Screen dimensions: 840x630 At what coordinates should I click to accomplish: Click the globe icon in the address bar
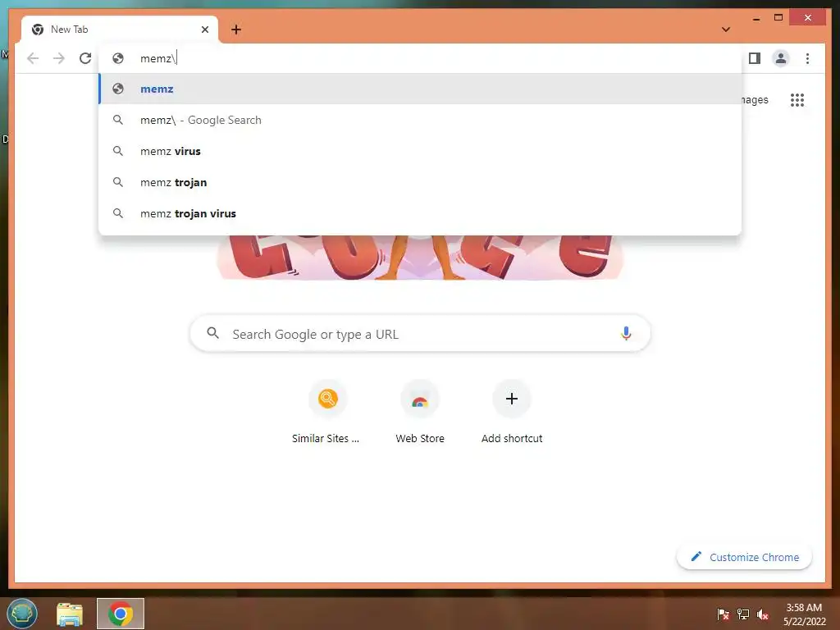(x=118, y=58)
